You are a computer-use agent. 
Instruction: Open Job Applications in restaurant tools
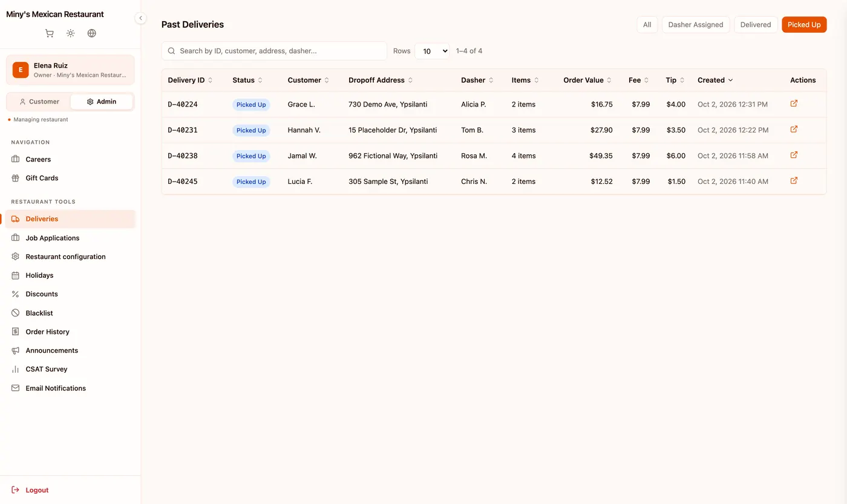pos(70,238)
